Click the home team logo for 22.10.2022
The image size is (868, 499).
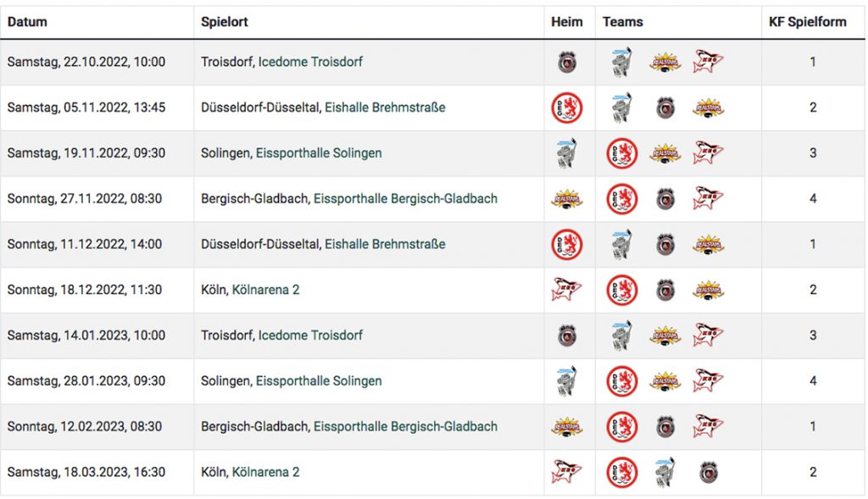click(x=567, y=62)
